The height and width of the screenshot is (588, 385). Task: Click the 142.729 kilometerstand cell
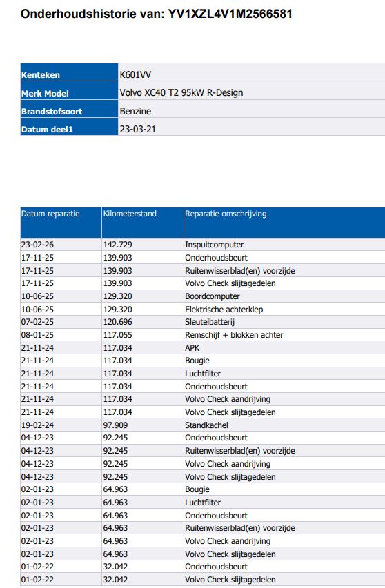(x=117, y=245)
